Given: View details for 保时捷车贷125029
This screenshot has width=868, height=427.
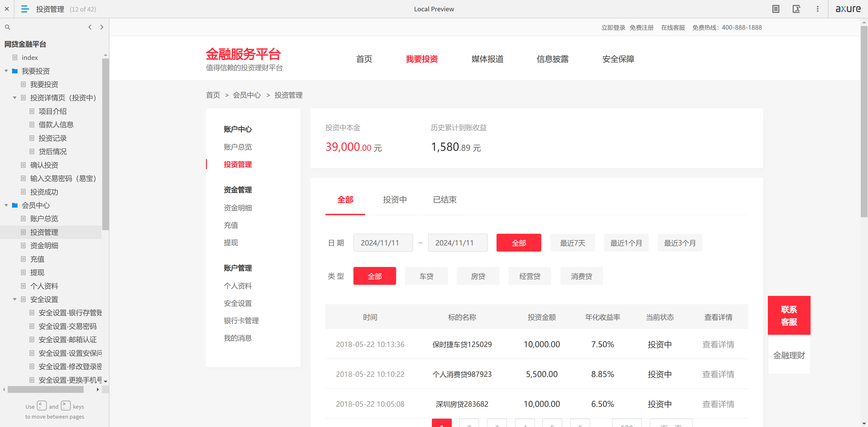Looking at the screenshot, I should point(718,344).
